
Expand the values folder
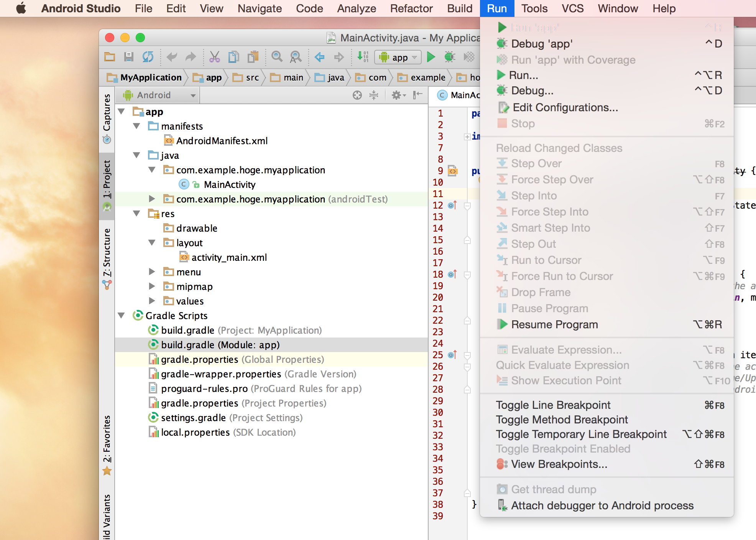point(152,301)
